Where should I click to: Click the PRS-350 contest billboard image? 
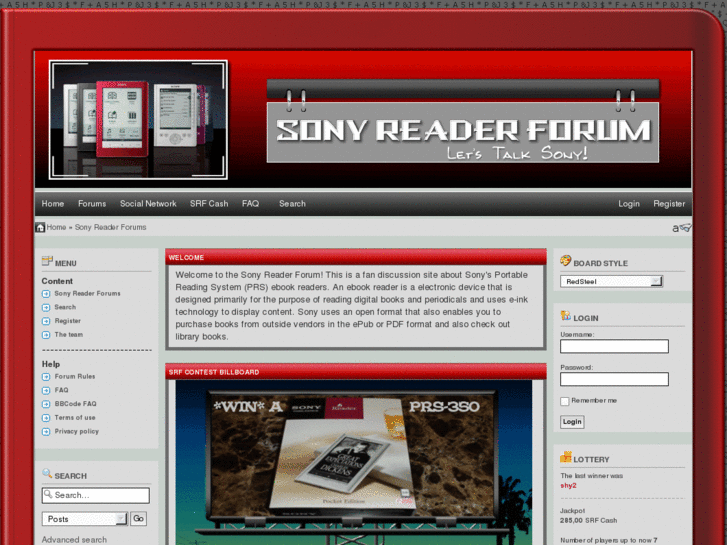(x=354, y=462)
